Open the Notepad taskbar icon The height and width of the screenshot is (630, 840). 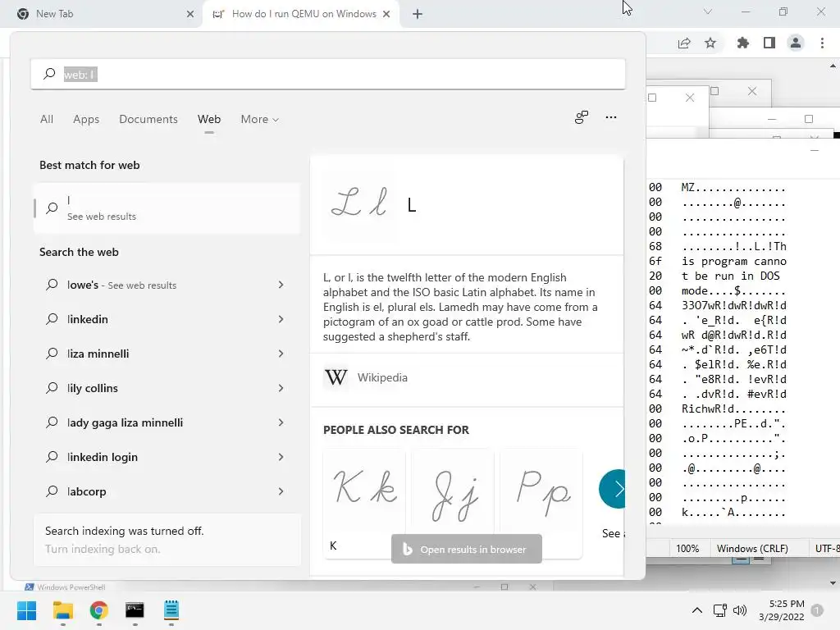coord(171,610)
